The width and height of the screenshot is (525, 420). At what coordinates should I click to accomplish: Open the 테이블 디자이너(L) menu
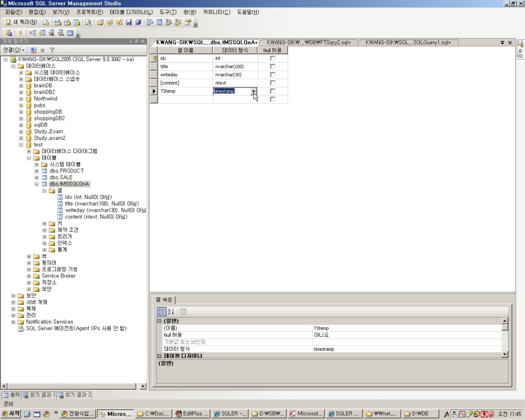click(x=131, y=12)
